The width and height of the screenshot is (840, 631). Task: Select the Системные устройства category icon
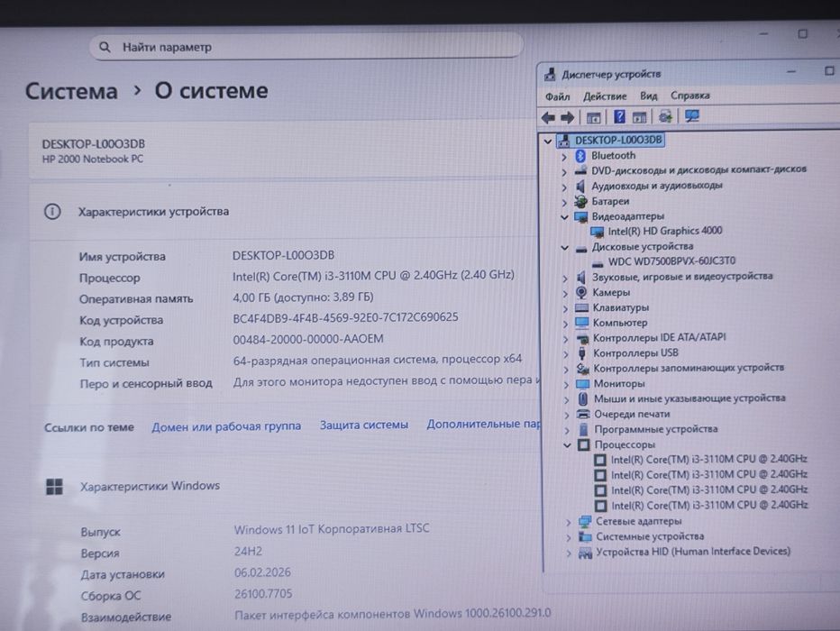coord(585,536)
